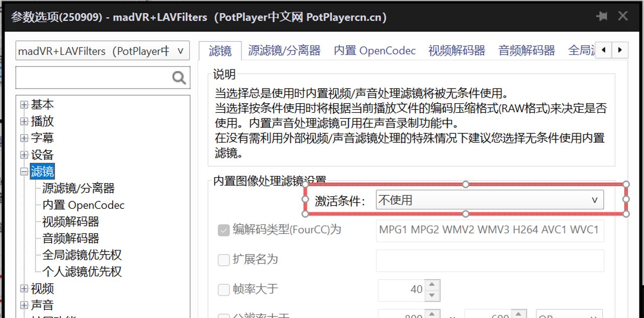Expand the 基本 tree node
The image size is (644, 318).
pyautogui.click(x=24, y=105)
